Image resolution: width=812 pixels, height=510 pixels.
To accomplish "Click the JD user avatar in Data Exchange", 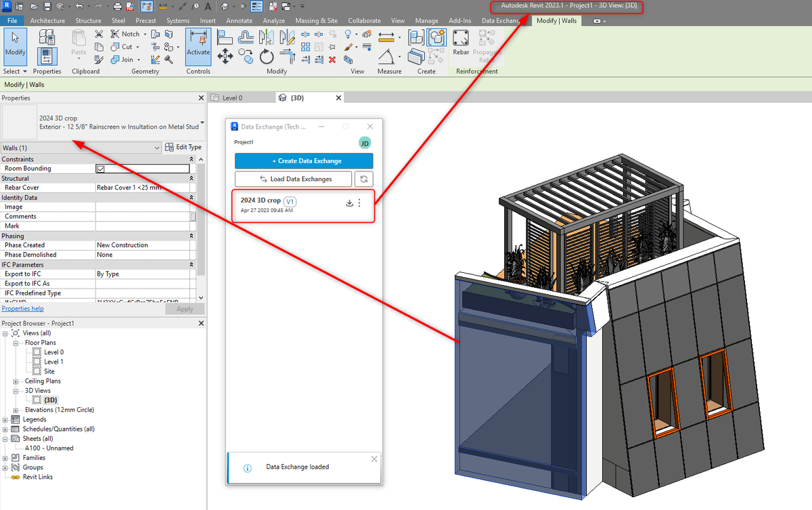I will coord(365,143).
